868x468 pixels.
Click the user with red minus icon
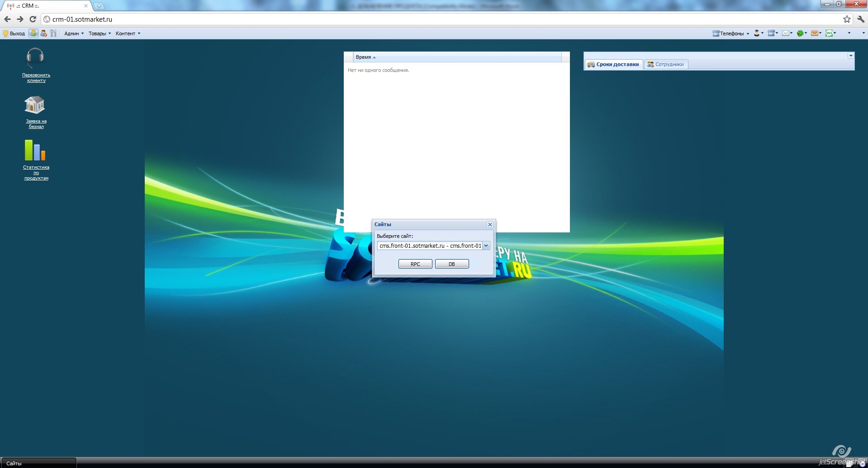(x=44, y=33)
